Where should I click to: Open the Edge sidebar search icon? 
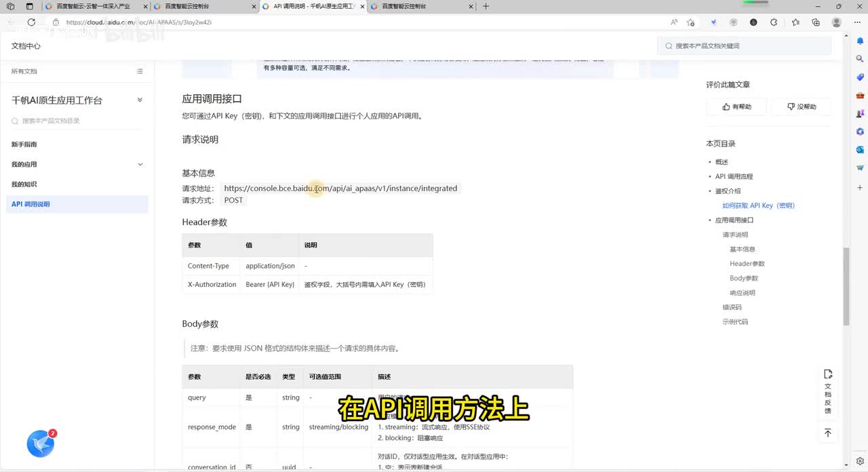pos(860,59)
